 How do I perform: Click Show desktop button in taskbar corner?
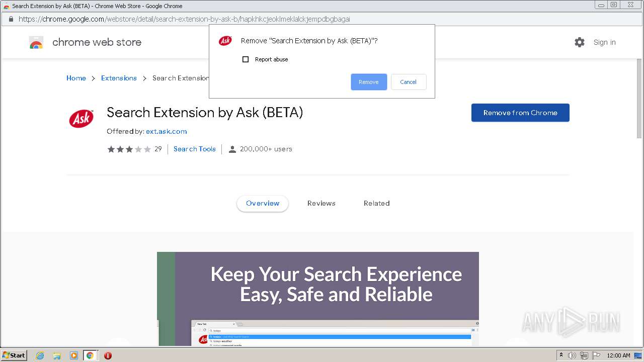638,355
